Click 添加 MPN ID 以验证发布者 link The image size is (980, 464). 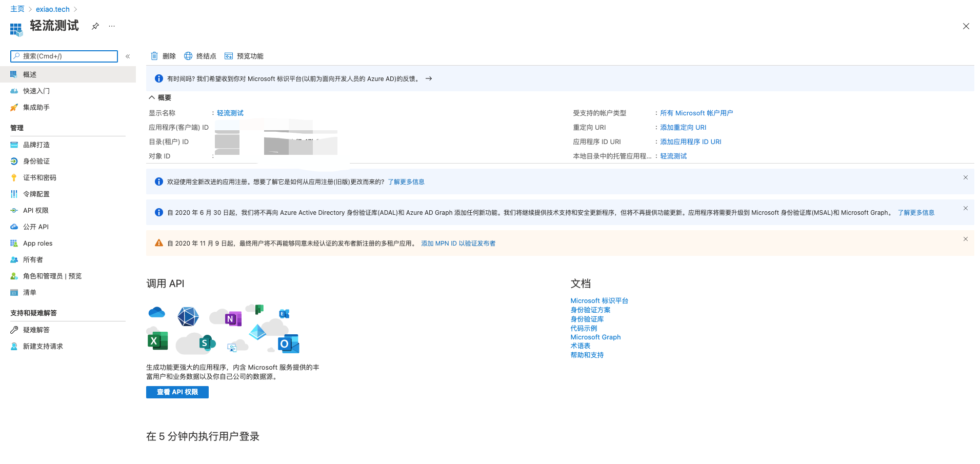[458, 243]
